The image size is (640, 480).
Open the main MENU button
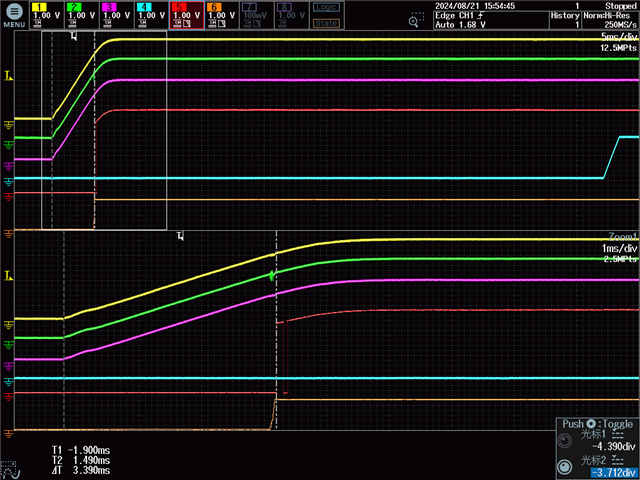pos(14,15)
